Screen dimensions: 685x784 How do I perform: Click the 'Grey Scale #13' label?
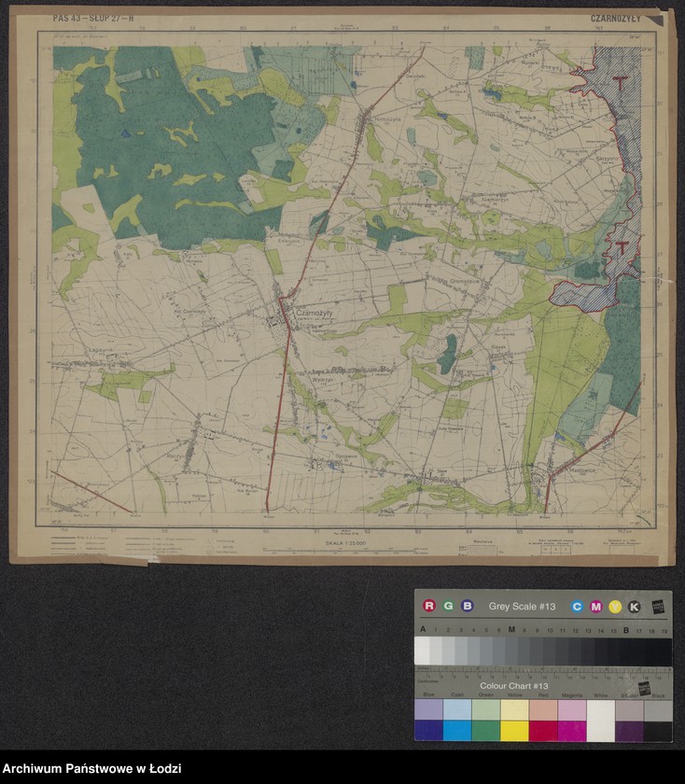tap(522, 607)
